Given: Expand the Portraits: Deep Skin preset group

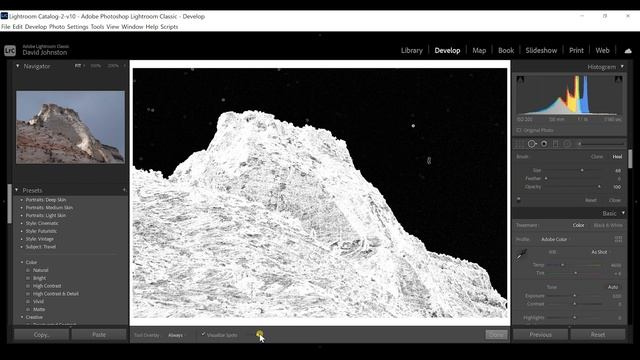Looking at the screenshot, I should pyautogui.click(x=22, y=200).
